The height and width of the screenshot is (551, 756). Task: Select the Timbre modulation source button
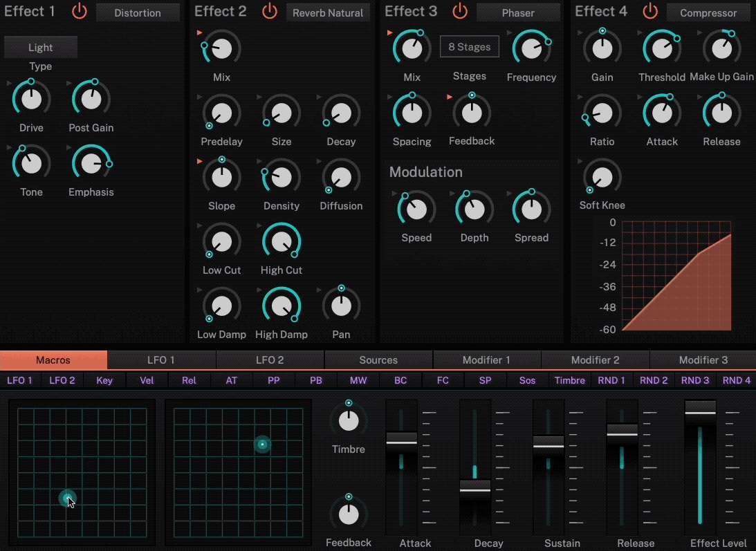coord(570,380)
